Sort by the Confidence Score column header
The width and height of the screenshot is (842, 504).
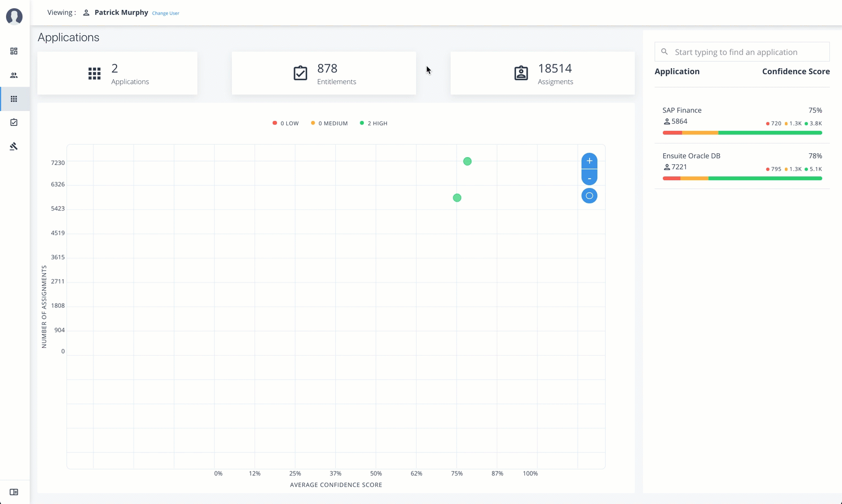pos(795,71)
